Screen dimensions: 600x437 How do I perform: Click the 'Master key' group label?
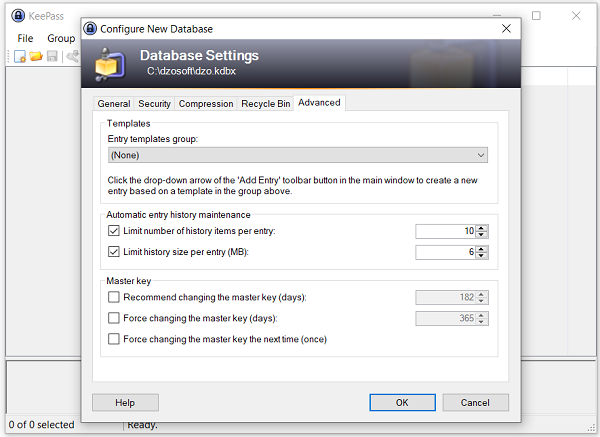click(129, 281)
